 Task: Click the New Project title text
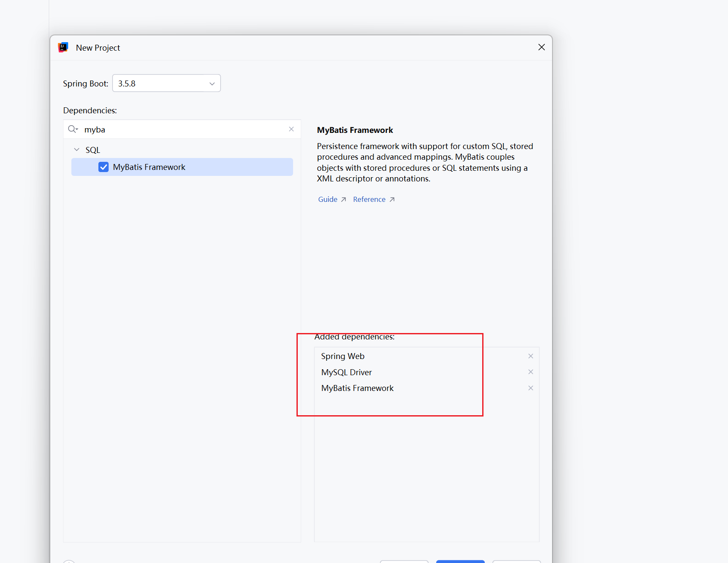tap(98, 48)
